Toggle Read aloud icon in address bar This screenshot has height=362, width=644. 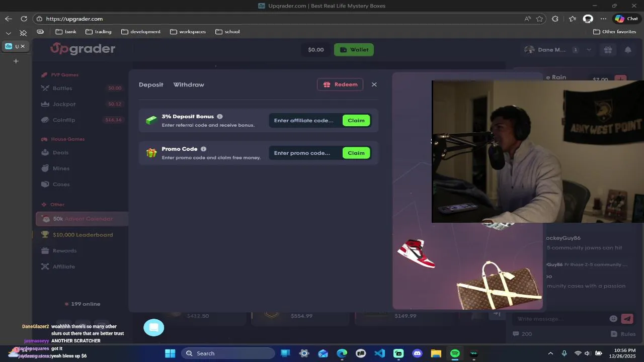527,19
